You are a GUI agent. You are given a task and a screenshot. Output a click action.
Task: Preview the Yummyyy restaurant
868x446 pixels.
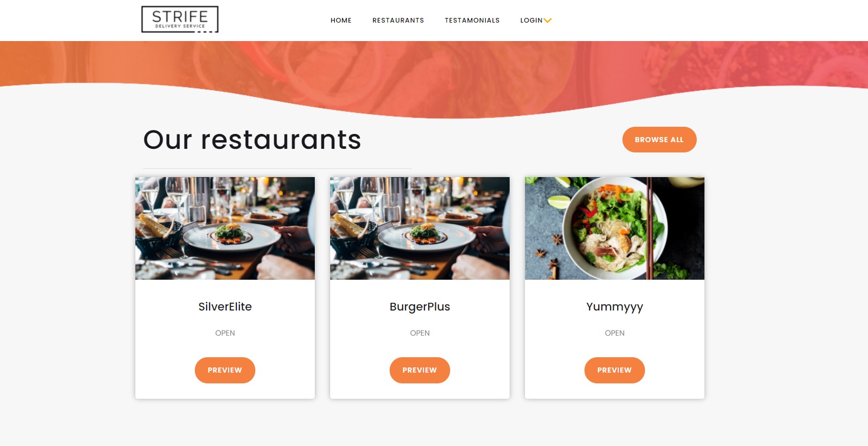[615, 370]
